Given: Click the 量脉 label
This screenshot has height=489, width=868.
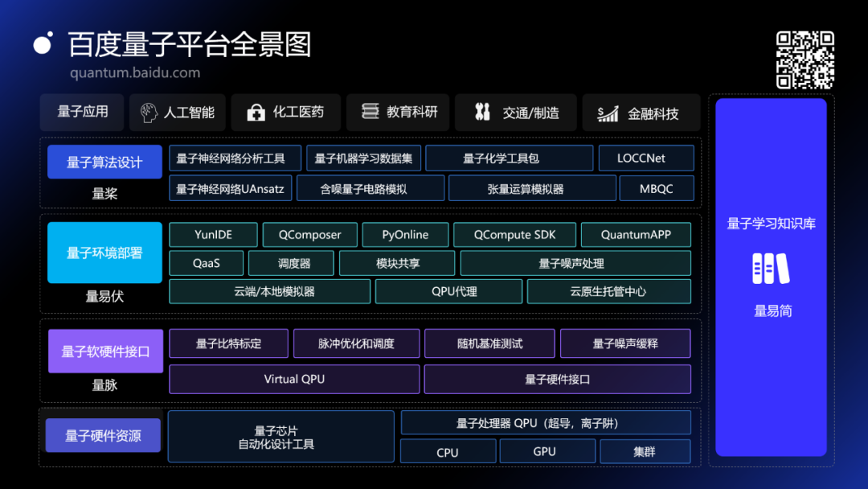Looking at the screenshot, I should 104,385.
